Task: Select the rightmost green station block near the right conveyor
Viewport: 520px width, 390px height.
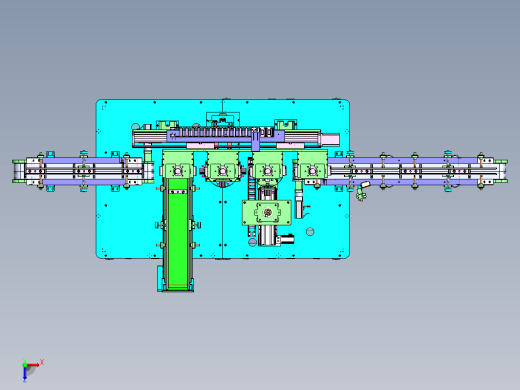Action: [312, 166]
